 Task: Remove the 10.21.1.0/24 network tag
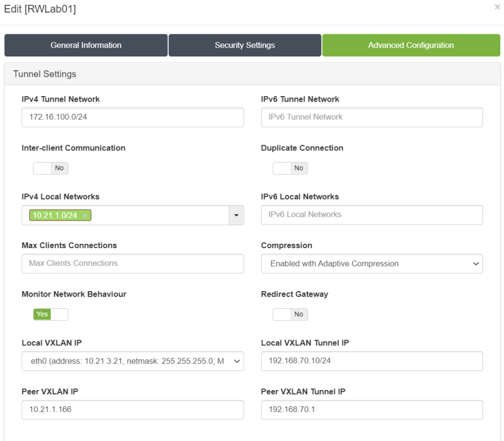click(x=85, y=215)
